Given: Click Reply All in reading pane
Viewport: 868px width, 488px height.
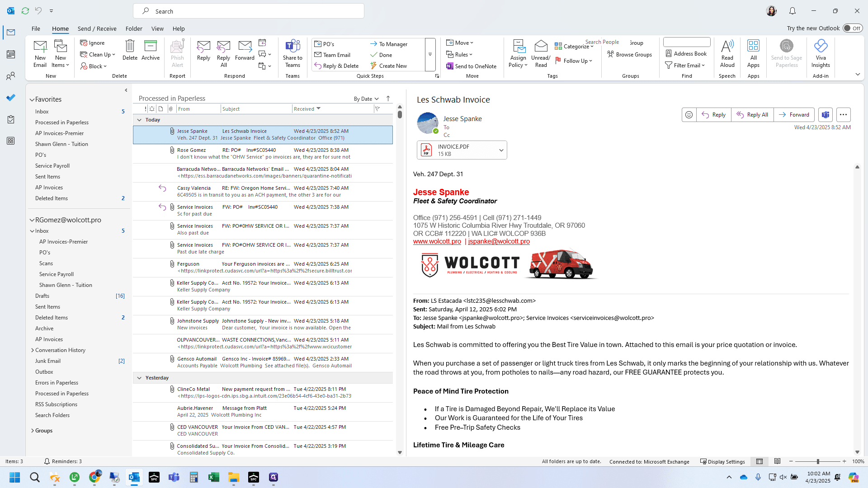Looking at the screenshot, I should tap(752, 115).
